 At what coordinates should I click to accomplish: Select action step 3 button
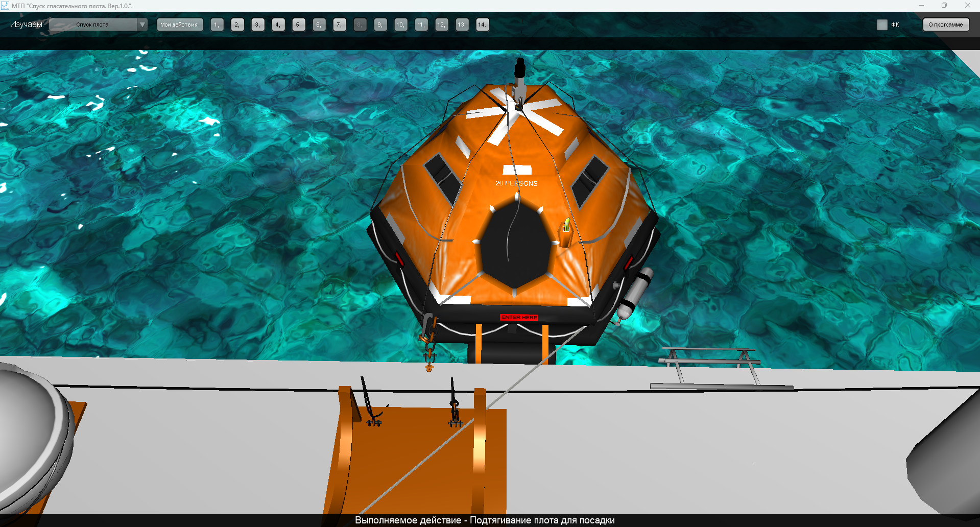[258, 25]
